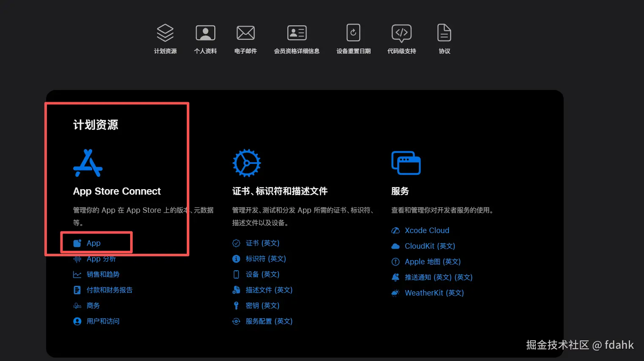Click the large App Store Connect logo icon
Viewport: 644px width, 361px height.
(x=88, y=163)
